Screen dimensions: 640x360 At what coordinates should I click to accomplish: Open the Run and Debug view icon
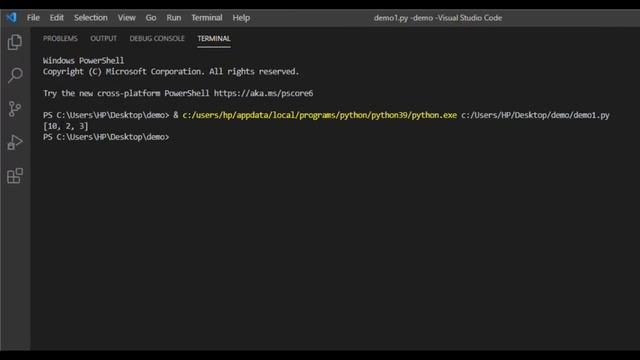pyautogui.click(x=15, y=142)
